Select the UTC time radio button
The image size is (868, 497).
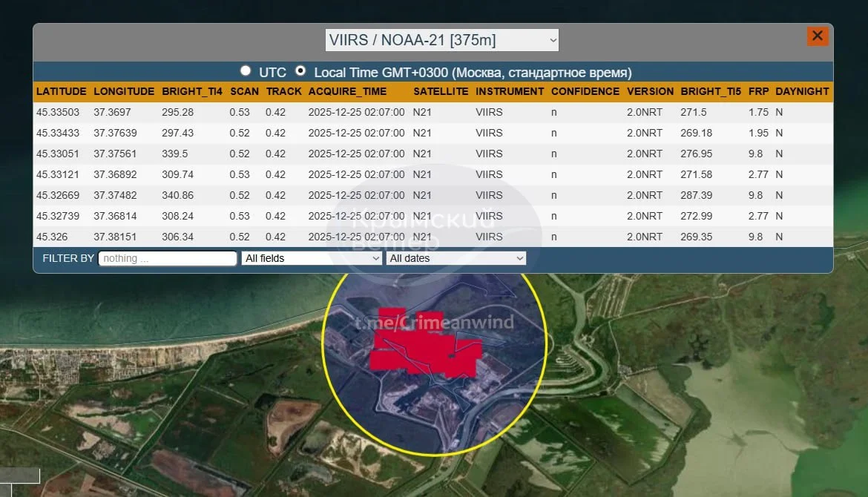(x=246, y=71)
